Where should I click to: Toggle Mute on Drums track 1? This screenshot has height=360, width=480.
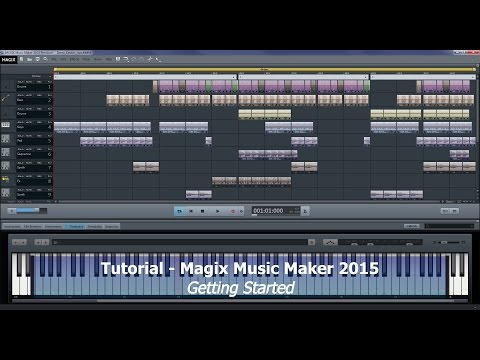point(29,82)
